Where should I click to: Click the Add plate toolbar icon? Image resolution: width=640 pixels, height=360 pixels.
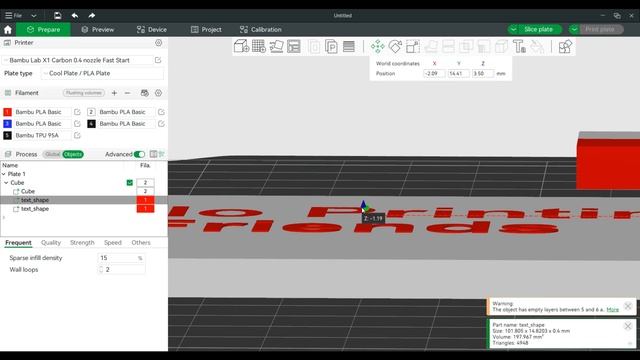click(x=259, y=46)
